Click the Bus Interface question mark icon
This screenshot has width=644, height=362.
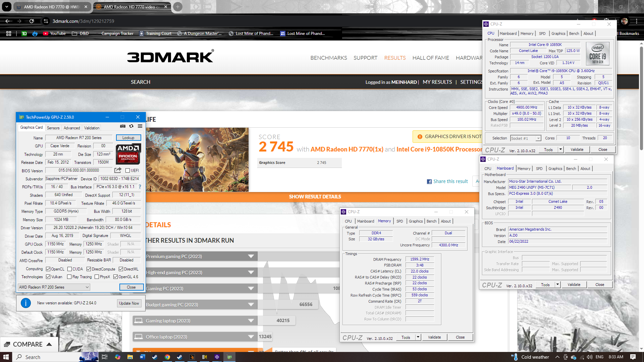coord(140,187)
